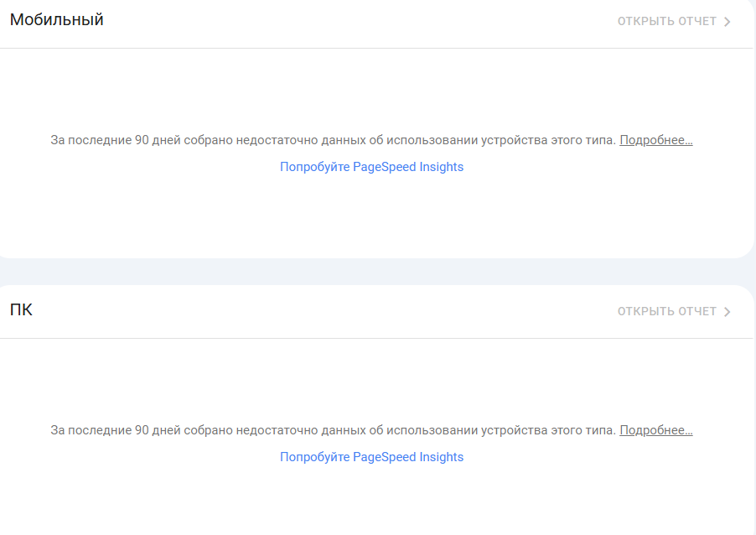Click the '90 дней' text in the ПК message
This screenshot has width=756, height=535.
(x=158, y=430)
